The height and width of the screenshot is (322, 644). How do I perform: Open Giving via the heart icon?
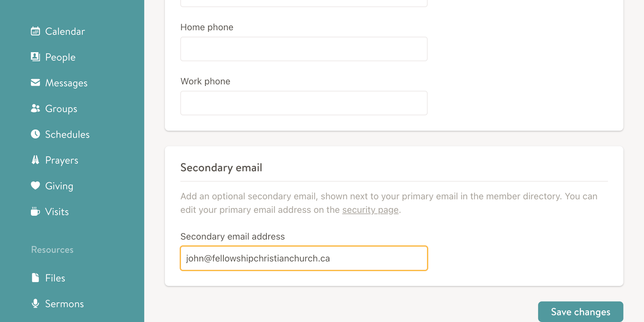(x=35, y=185)
